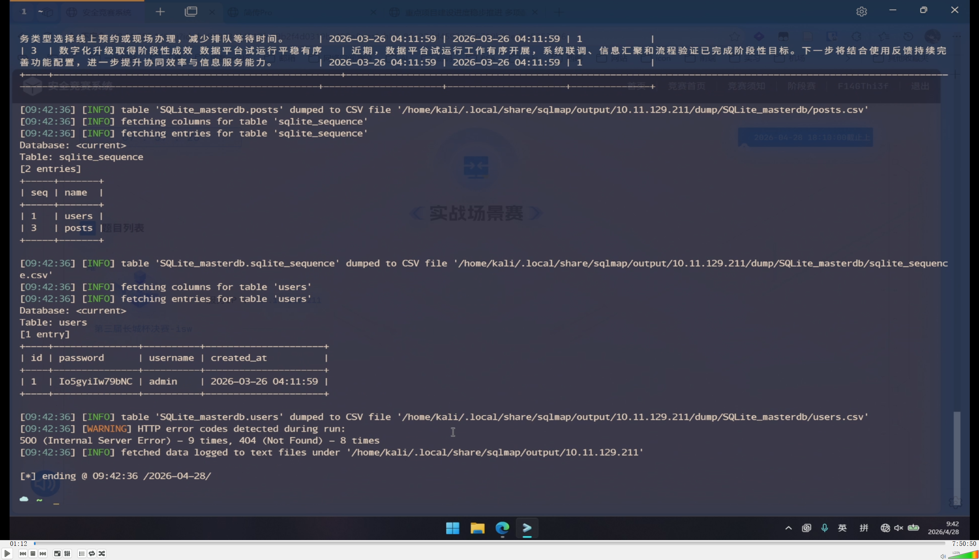Image resolution: width=979 pixels, height=560 pixels.
Task: Open the taskbar clock and date
Action: click(943, 528)
